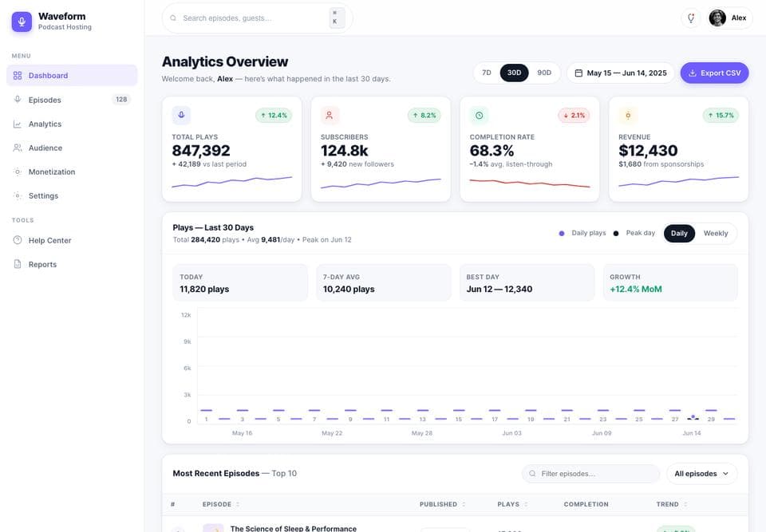
Task: Open the All episodes dropdown
Action: (701, 474)
